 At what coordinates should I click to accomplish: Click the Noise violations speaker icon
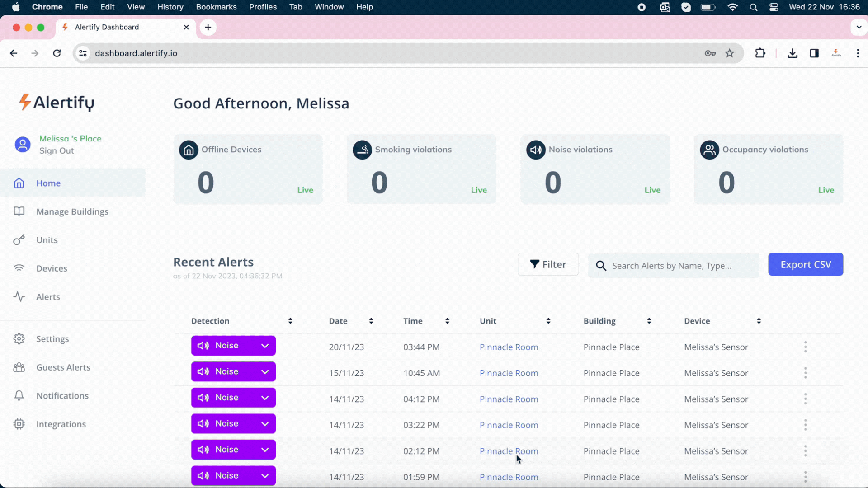click(536, 150)
